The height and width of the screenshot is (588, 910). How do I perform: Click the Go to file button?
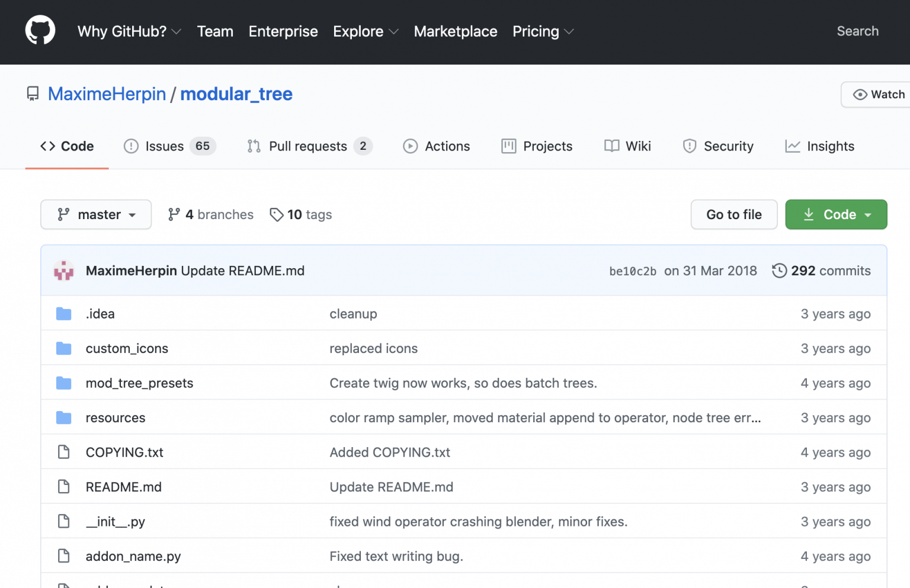click(733, 214)
